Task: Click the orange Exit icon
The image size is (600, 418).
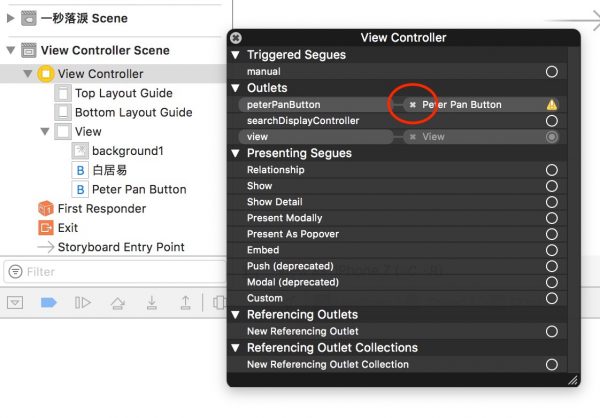Action: [46, 228]
